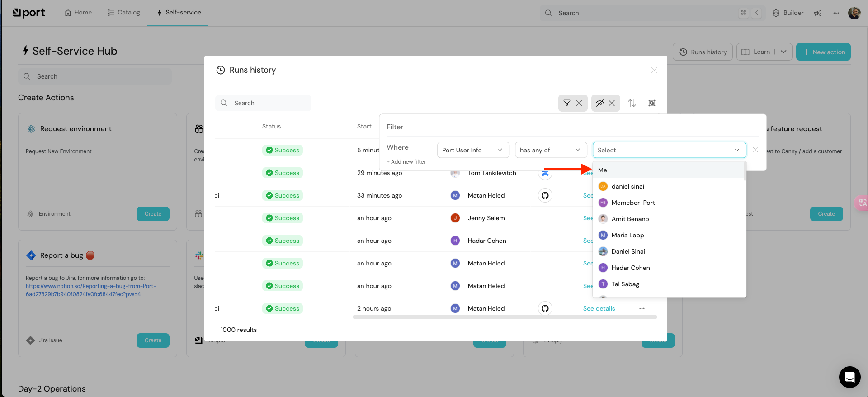Click the Success badge in the 29 minutes ago row

coord(282,173)
